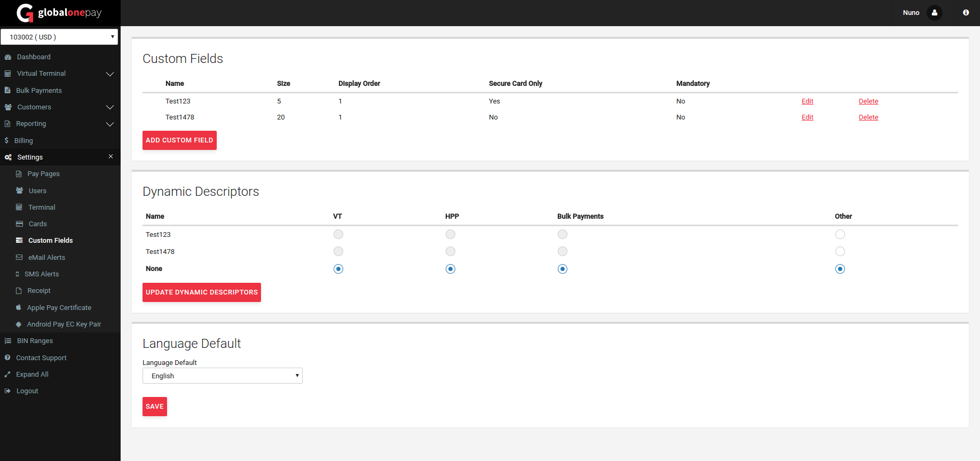Select Other radio in None row
980x461 pixels.
[x=840, y=269]
